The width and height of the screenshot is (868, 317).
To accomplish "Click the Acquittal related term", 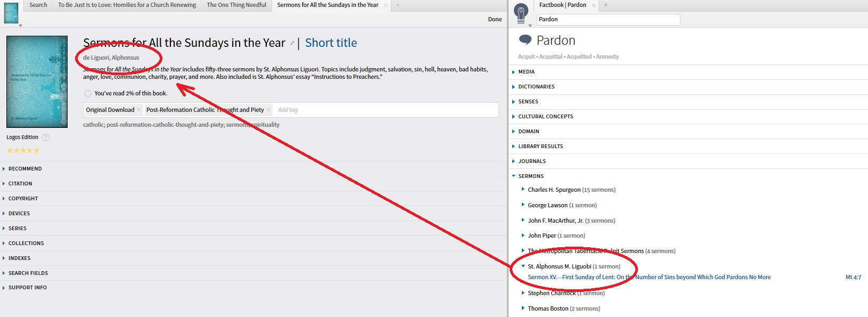I will pos(551,56).
